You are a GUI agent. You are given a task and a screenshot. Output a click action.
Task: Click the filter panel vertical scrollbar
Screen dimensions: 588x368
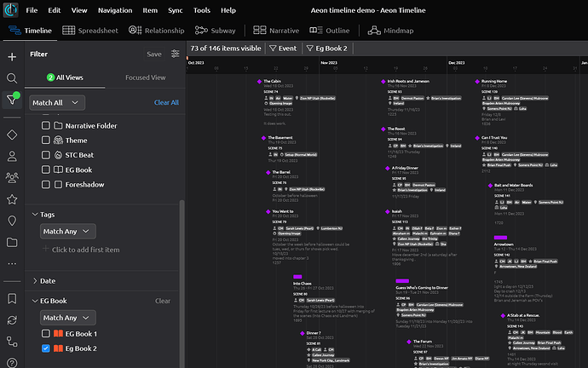pyautogui.click(x=182, y=284)
